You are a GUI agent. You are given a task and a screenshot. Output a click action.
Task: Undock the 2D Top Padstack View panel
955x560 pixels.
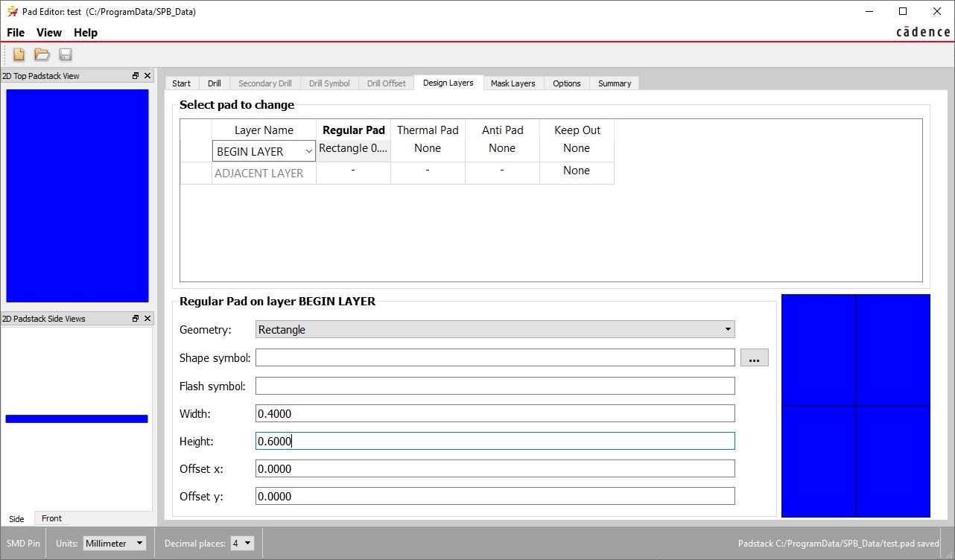(x=136, y=76)
